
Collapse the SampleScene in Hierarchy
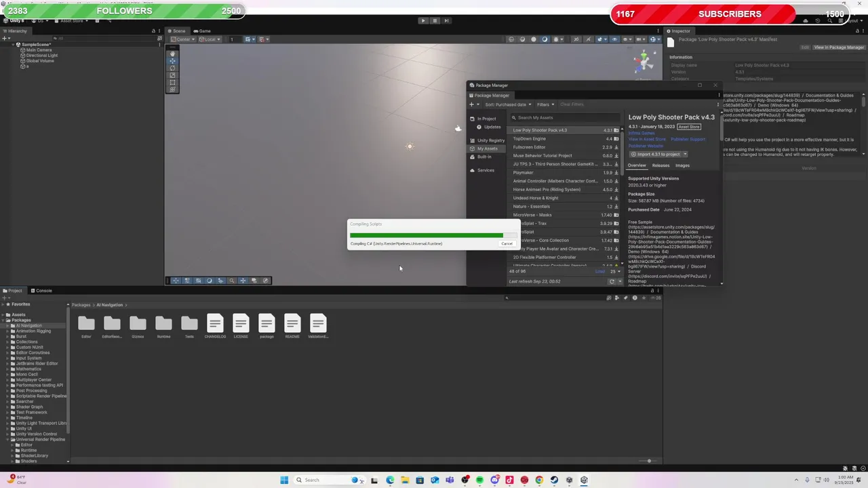coord(13,45)
